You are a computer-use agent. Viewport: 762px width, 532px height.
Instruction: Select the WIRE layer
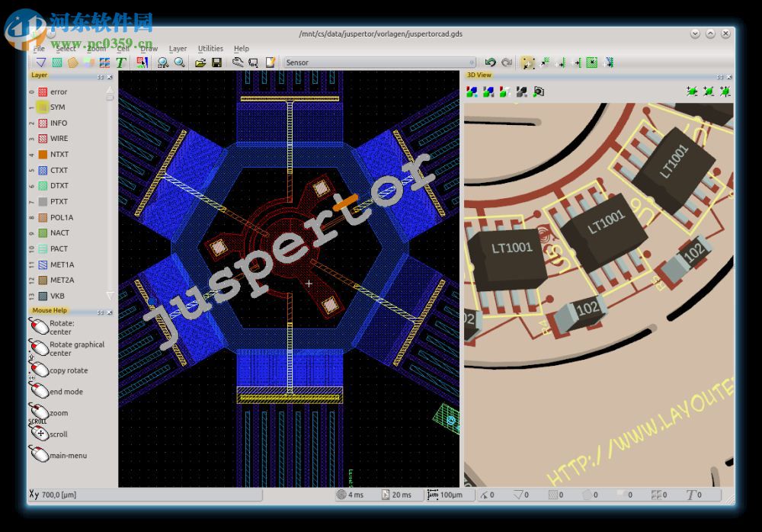[x=68, y=139]
